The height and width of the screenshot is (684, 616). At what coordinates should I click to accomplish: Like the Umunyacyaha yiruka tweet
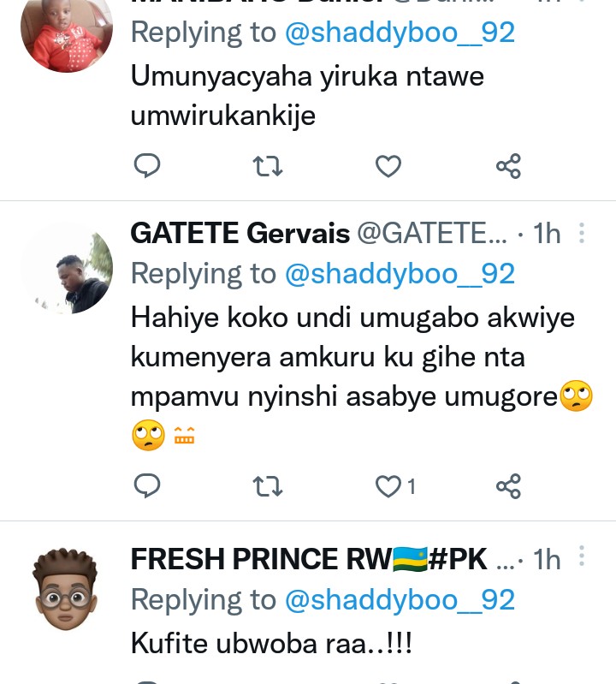(388, 165)
